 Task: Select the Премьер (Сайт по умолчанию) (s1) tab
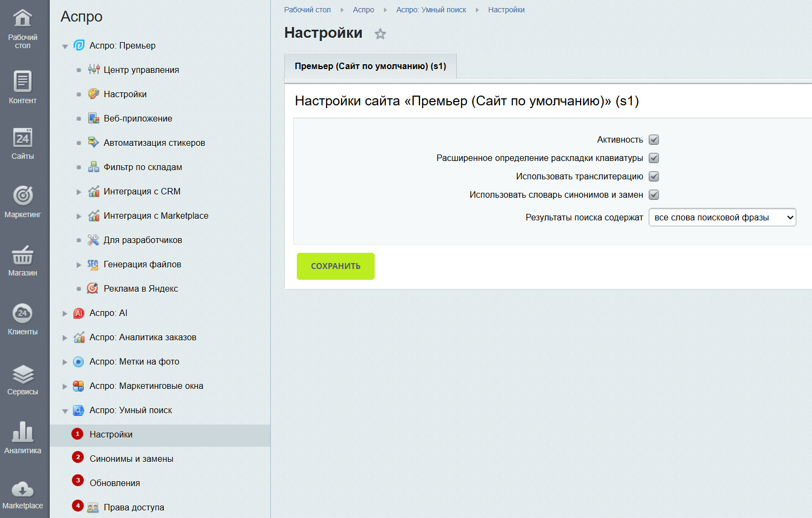coord(370,66)
